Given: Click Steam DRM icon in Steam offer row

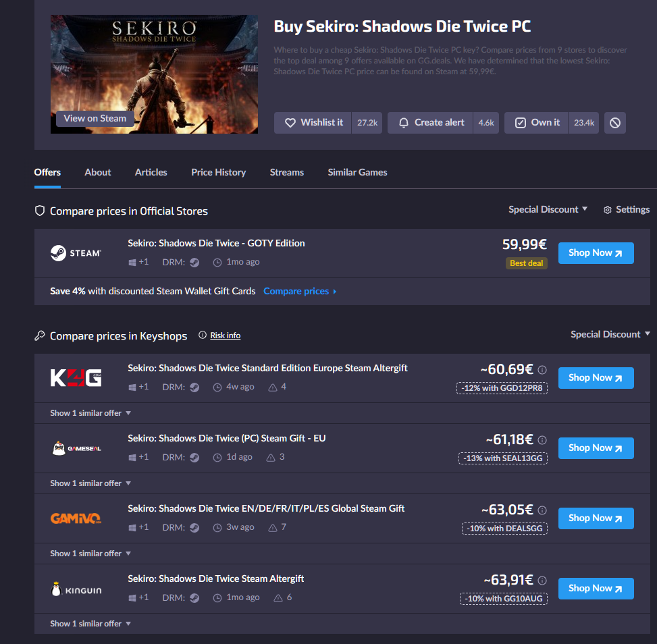Looking at the screenshot, I should tap(194, 263).
